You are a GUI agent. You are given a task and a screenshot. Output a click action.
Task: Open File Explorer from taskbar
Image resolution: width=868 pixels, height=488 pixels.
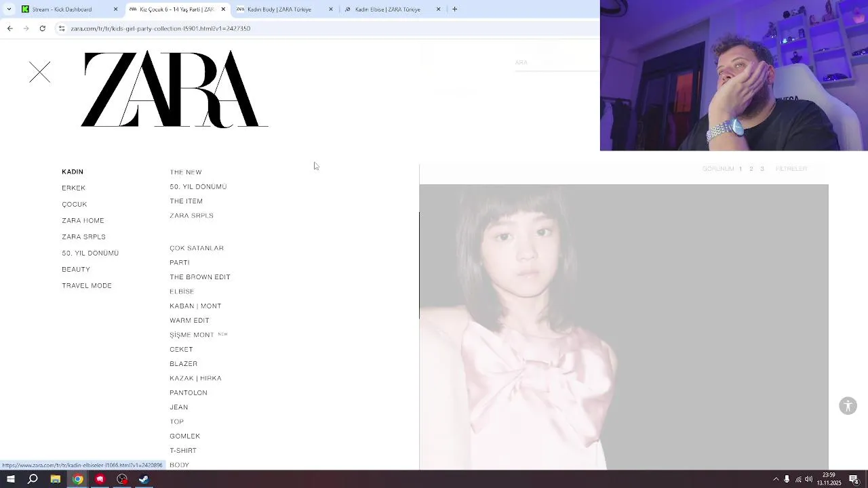point(56,479)
